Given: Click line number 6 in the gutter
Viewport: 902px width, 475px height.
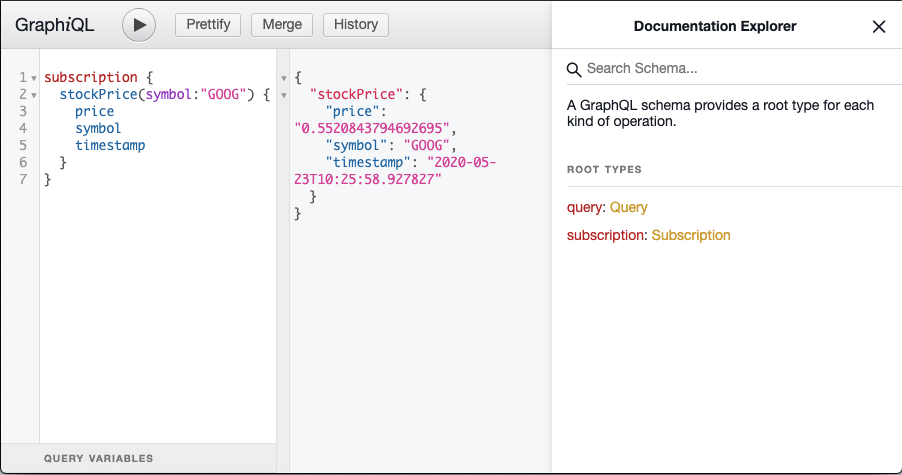Looking at the screenshot, I should tap(23, 162).
